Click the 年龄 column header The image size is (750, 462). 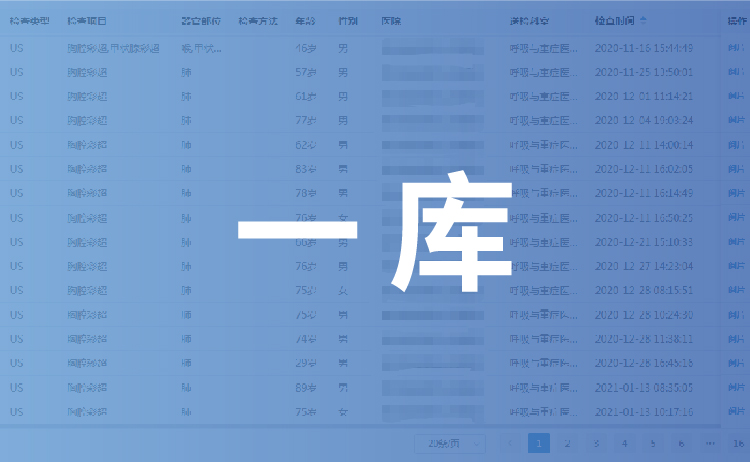tap(305, 20)
